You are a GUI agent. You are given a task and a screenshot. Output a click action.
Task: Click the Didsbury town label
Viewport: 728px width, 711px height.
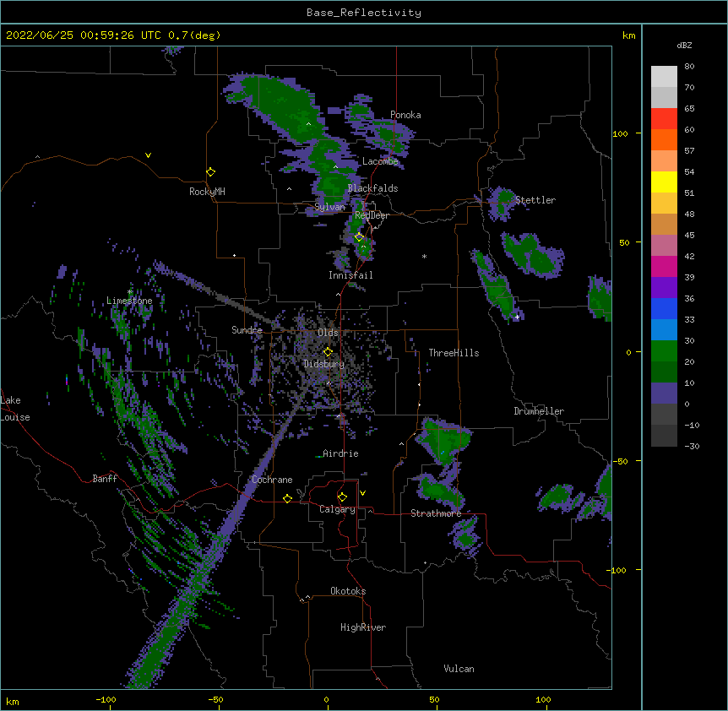[x=323, y=364]
